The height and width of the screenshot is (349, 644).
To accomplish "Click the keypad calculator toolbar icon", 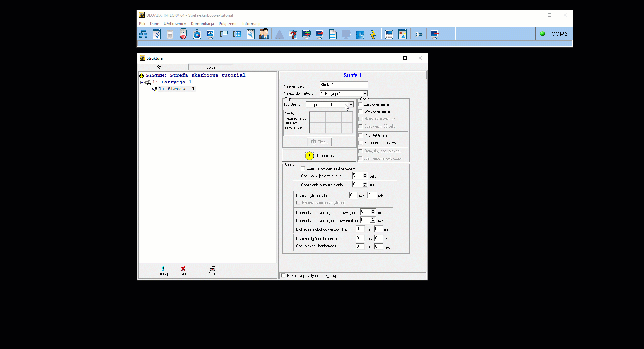I will (x=389, y=34).
